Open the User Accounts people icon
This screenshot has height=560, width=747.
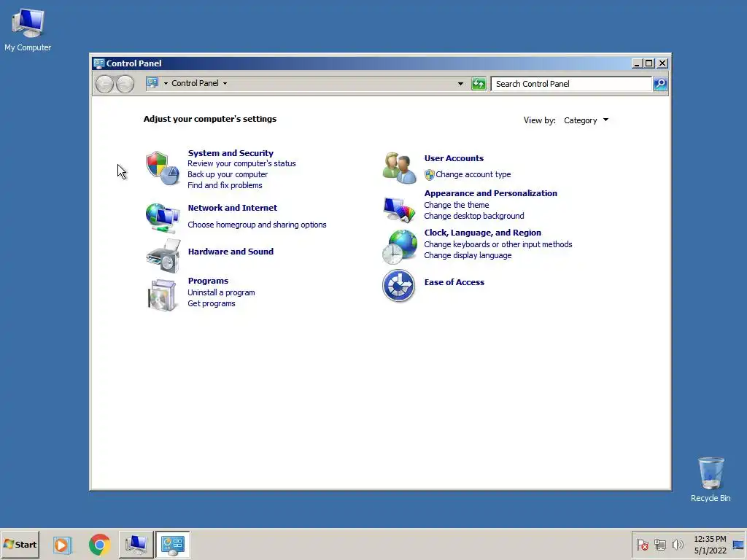coord(399,168)
